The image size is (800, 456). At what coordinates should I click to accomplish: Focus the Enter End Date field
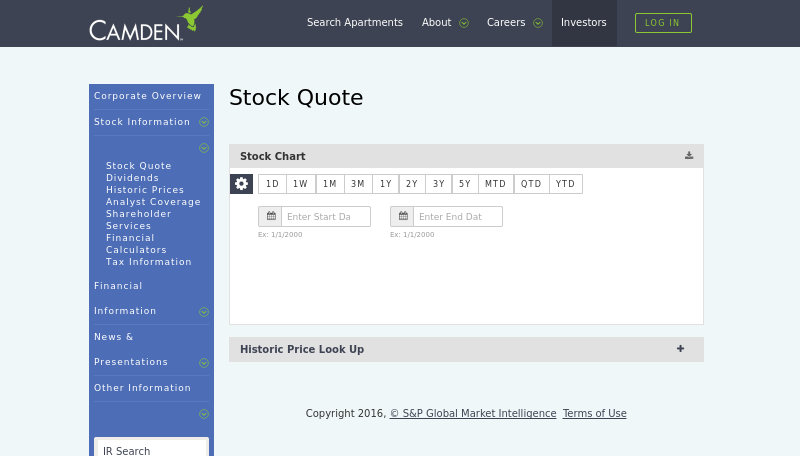(x=458, y=216)
